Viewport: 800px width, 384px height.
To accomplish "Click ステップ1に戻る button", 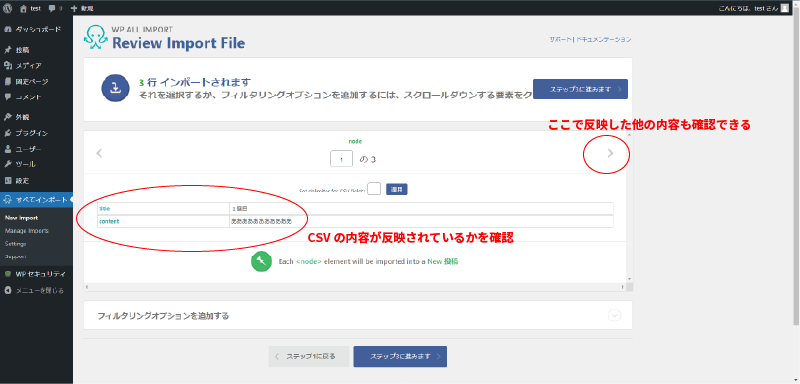I will pos(309,356).
